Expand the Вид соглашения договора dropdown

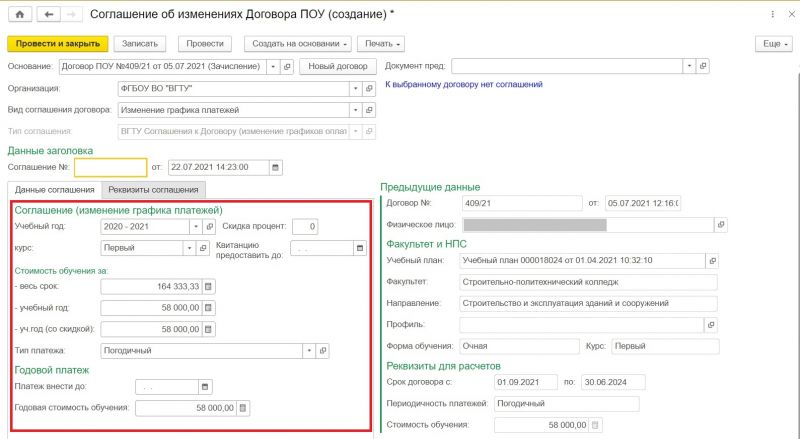355,110
